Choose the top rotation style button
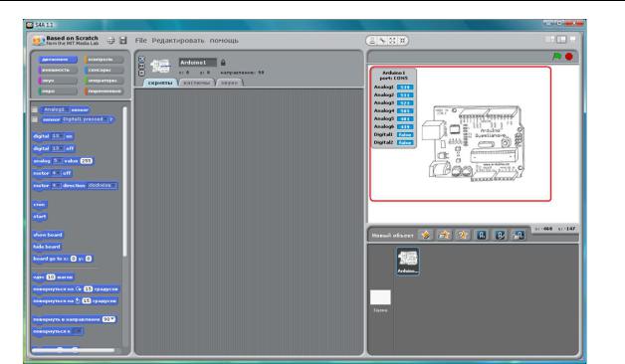This screenshot has width=625, height=364. click(x=141, y=59)
